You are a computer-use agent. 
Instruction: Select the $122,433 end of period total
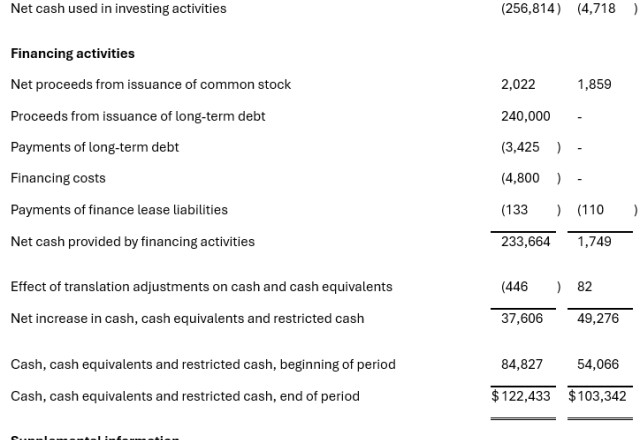(x=521, y=396)
